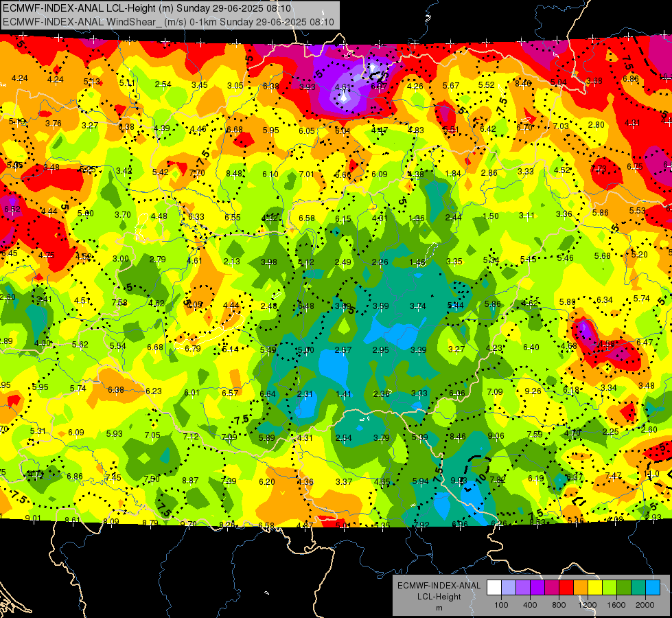This screenshot has width=672, height=618.
Task: Click the unit label m in legend
Action: [x=439, y=608]
